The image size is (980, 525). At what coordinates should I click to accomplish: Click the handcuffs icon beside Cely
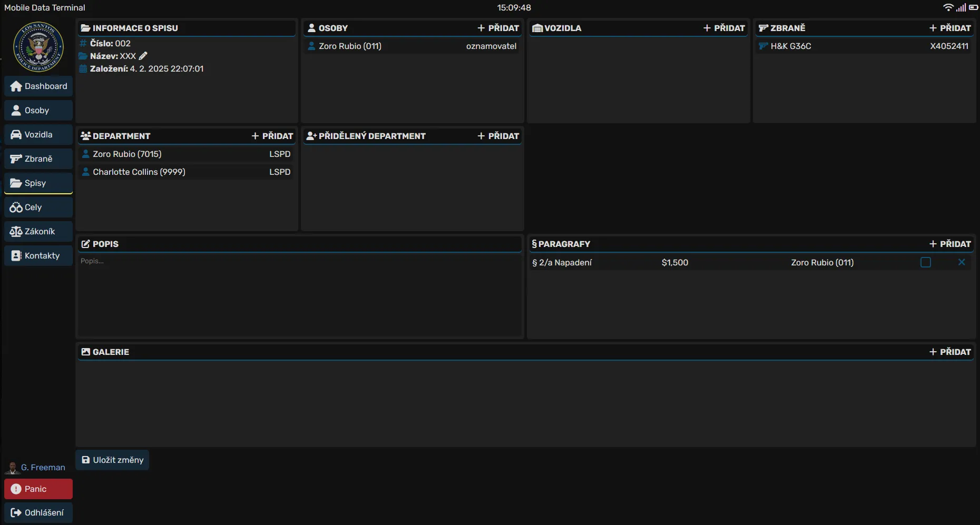pos(16,207)
